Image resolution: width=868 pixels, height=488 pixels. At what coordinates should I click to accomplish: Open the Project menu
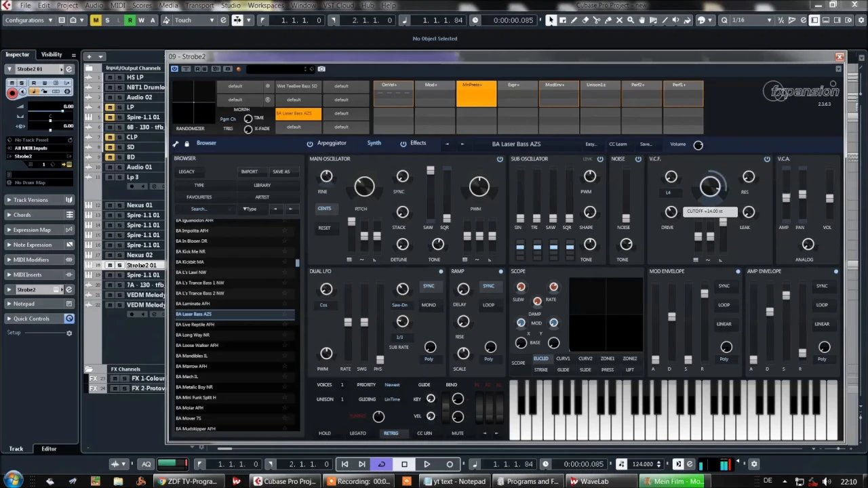pyautogui.click(x=67, y=5)
